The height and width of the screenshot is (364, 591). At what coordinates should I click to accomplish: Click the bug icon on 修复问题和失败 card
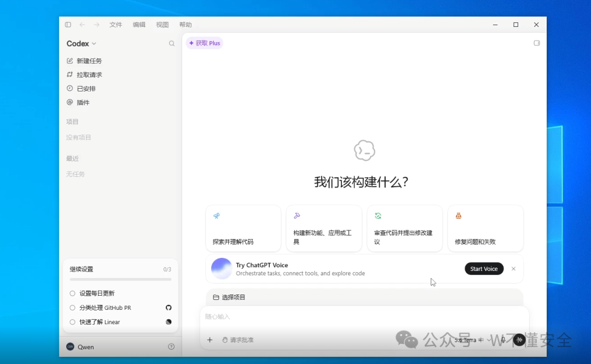[459, 216]
